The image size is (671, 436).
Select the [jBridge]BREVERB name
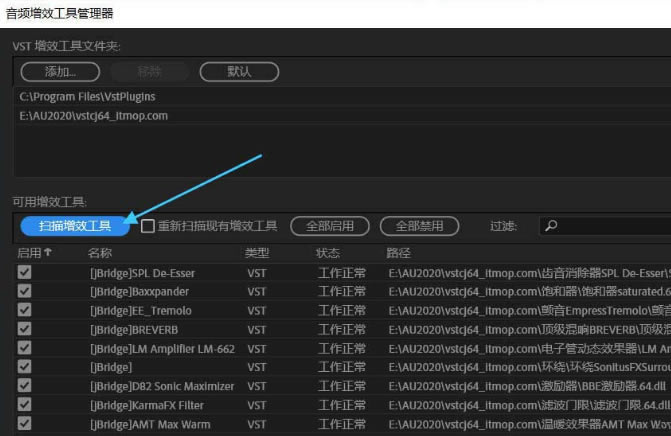click(134, 330)
